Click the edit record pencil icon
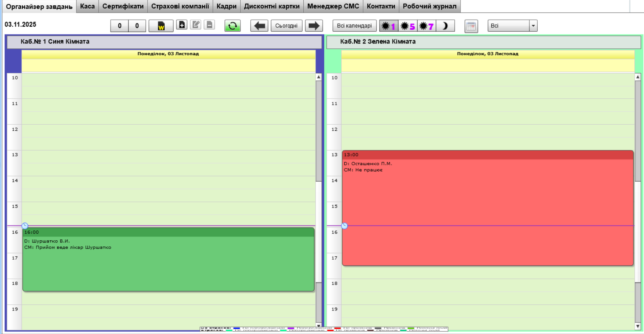The image size is (644, 334). pyautogui.click(x=196, y=25)
